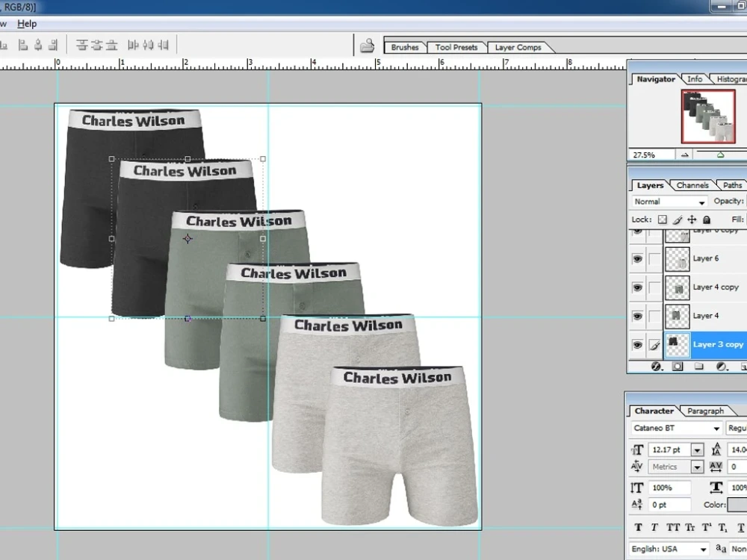Click the baseline shift 0 pt field
The image size is (747, 560).
669,505
